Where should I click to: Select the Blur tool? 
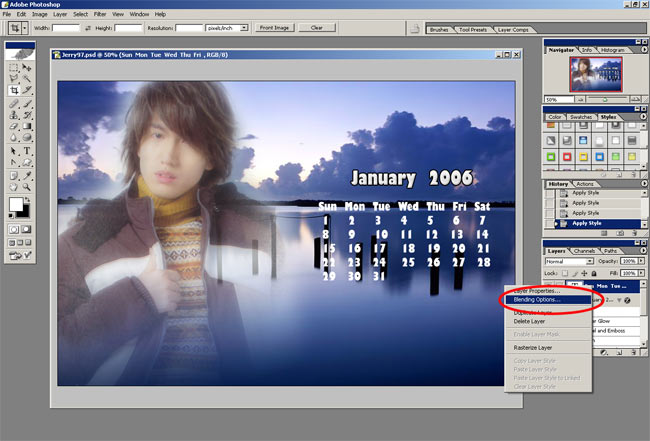[14, 137]
